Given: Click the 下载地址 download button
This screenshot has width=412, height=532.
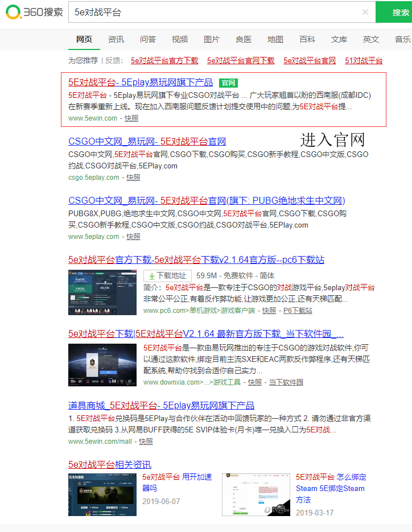Looking at the screenshot, I should pyautogui.click(x=168, y=275).
